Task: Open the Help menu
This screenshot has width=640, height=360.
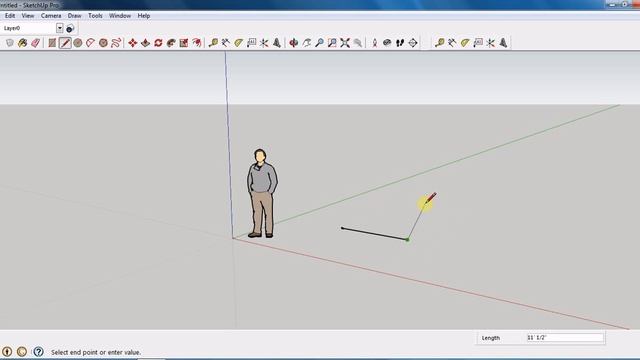Action: [144, 16]
